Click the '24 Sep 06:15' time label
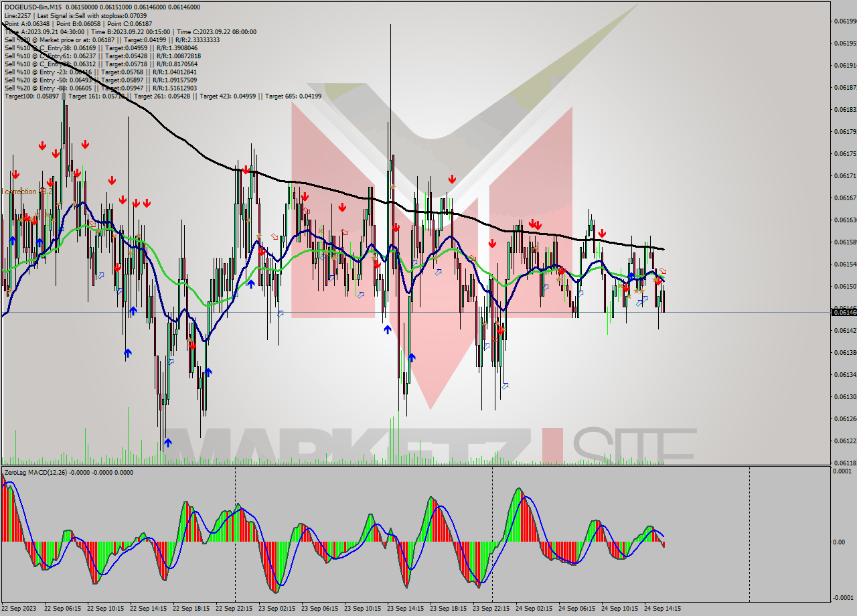Screen dimensions: 857x616 pos(576,609)
